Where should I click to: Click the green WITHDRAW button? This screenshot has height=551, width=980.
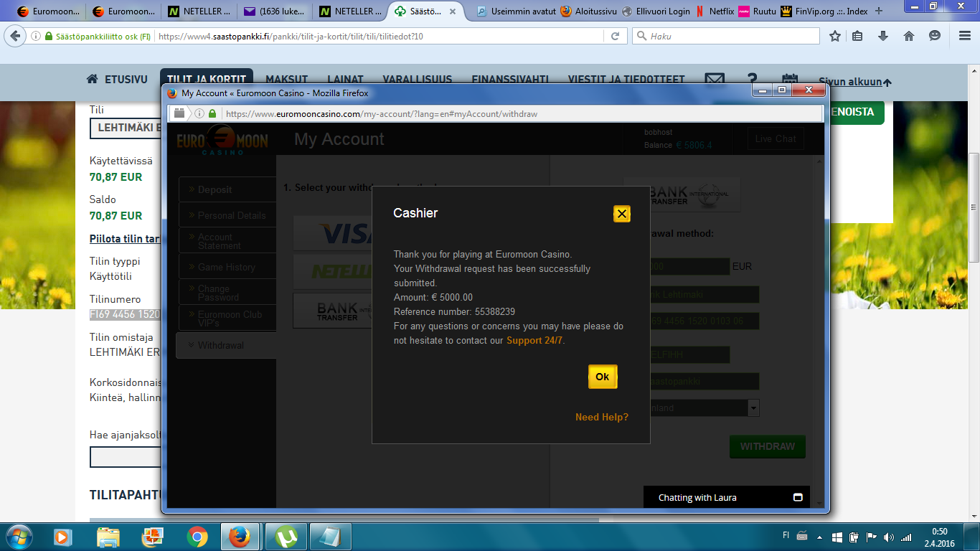[768, 446]
